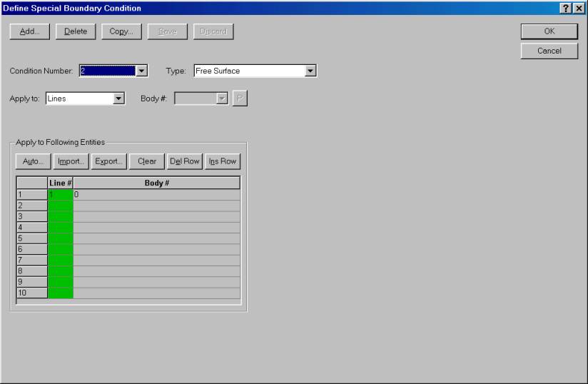Click the Line # column header
This screenshot has width=588, height=384.
pyautogui.click(x=60, y=183)
